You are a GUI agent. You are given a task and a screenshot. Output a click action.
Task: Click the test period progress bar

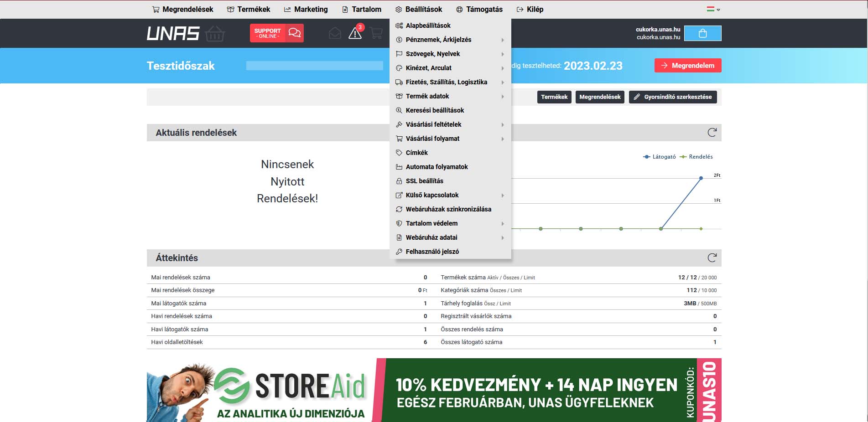click(x=314, y=66)
